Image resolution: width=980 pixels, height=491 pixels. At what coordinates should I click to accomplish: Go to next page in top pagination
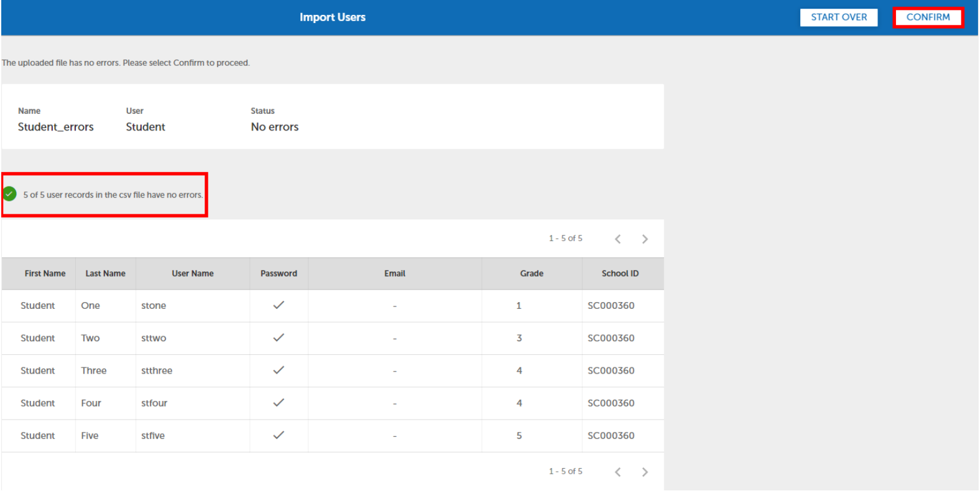pyautogui.click(x=645, y=239)
